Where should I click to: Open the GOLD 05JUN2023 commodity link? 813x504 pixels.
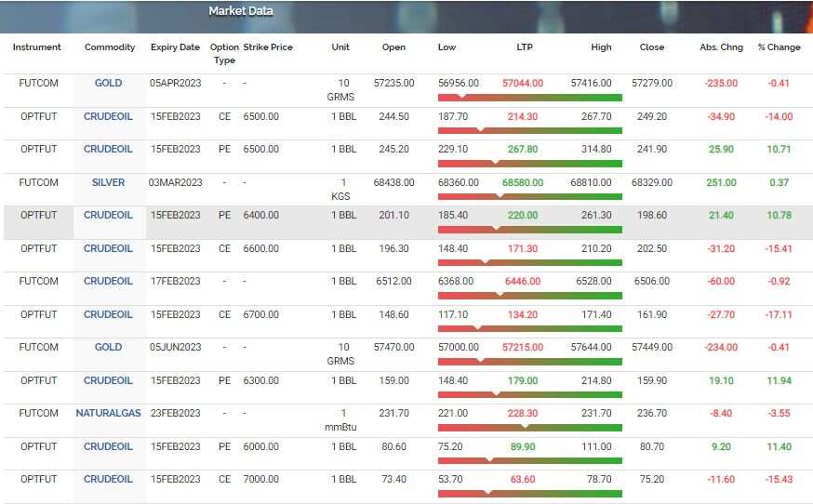click(108, 347)
